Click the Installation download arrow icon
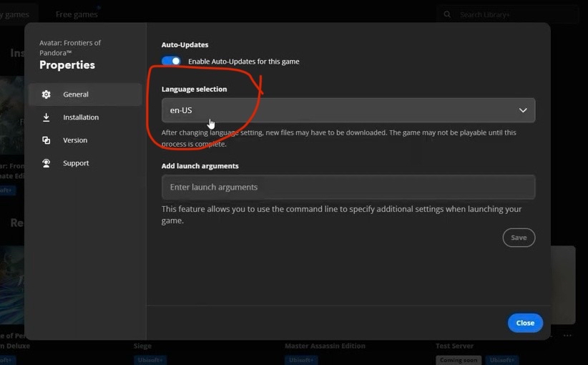 46,117
